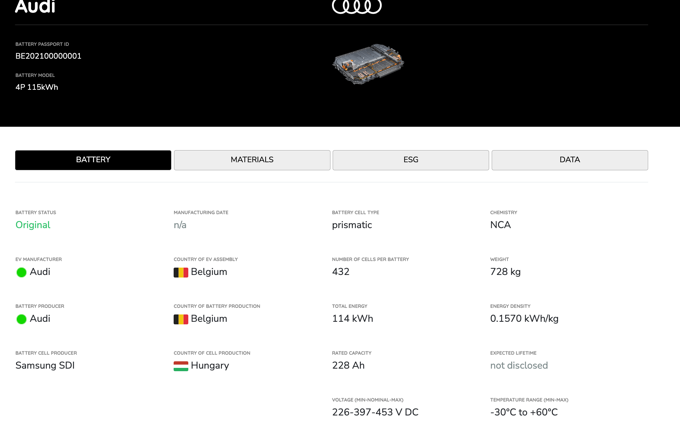Click the prismatic battery cell type value
680x425 pixels.
pos(352,225)
